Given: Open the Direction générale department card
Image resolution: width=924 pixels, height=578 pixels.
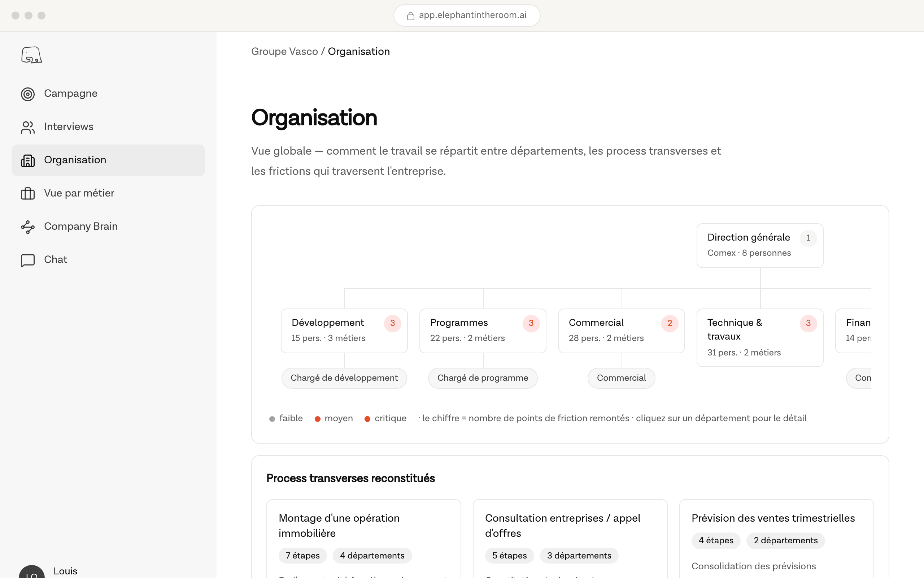Looking at the screenshot, I should point(760,245).
